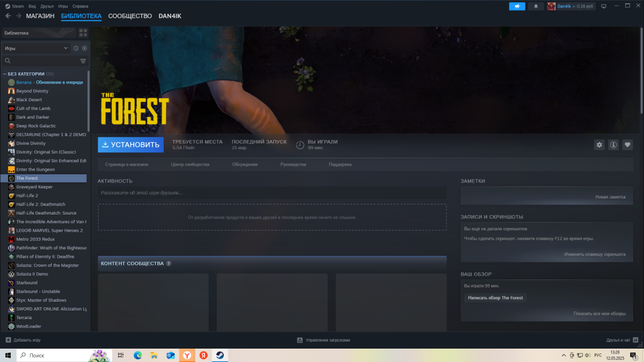Image resolution: width=644 pixels, height=362 pixels.
Task: Open Страница в магазине link
Action: (127, 165)
